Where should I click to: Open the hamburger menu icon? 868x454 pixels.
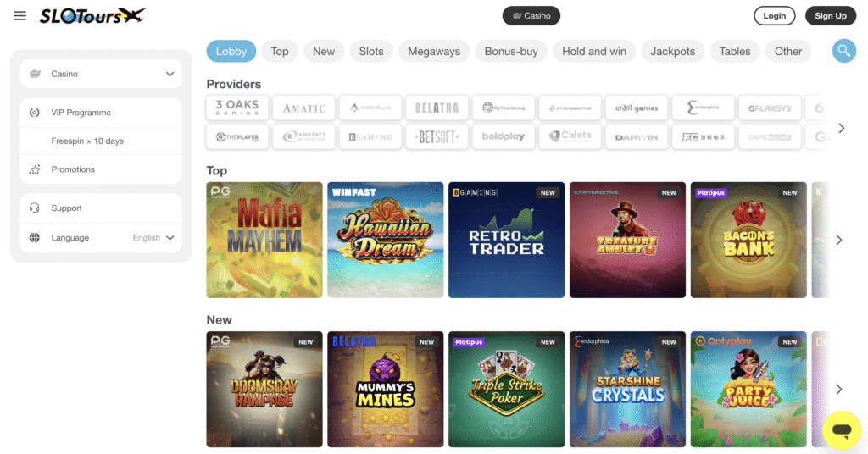(x=20, y=16)
